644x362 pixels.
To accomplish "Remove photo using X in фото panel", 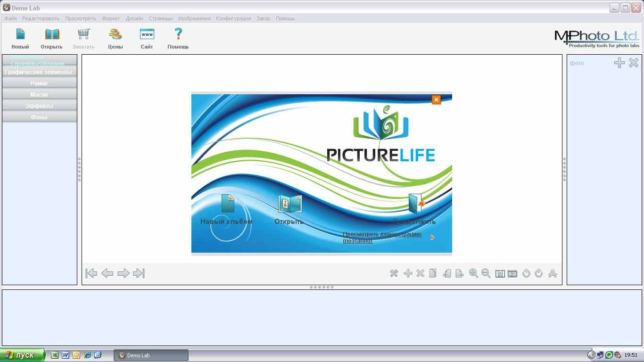I will point(634,63).
